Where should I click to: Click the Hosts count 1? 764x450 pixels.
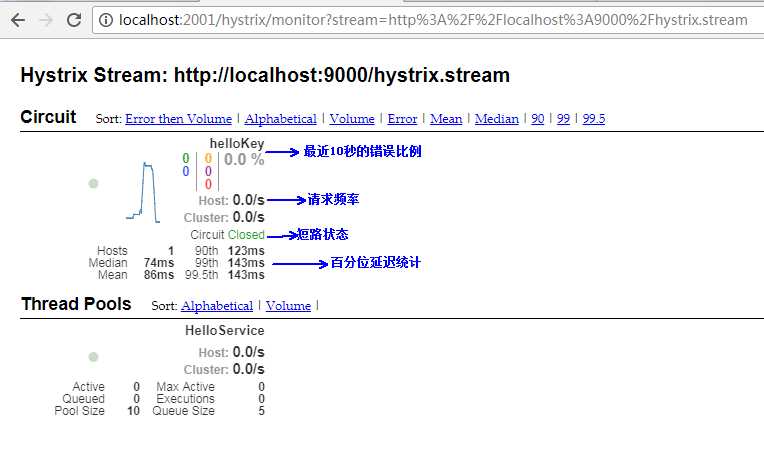[171, 251]
